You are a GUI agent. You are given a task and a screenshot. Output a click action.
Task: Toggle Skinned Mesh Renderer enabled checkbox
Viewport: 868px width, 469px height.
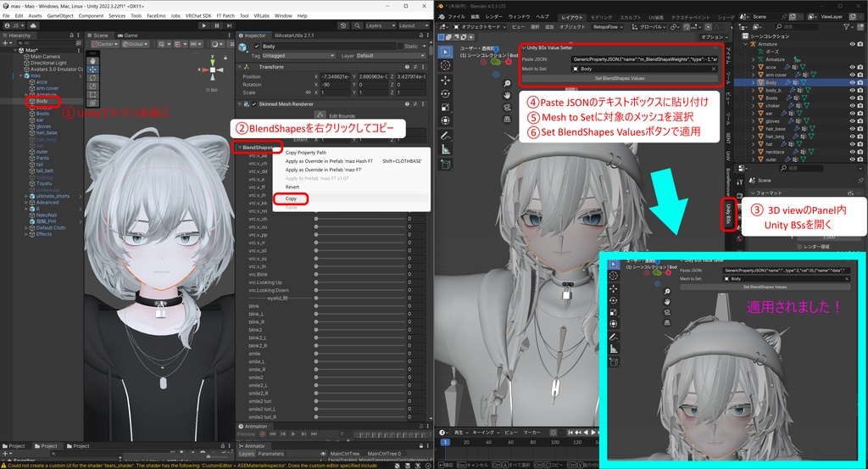point(254,104)
